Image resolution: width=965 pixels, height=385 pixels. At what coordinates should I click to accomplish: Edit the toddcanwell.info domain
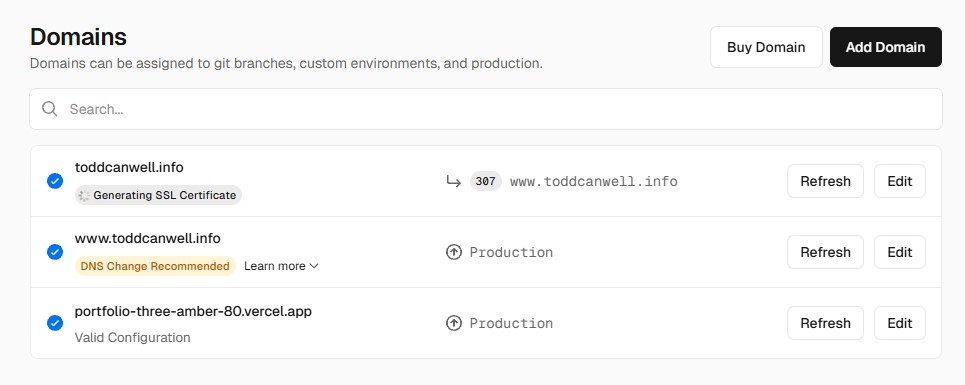pos(900,181)
